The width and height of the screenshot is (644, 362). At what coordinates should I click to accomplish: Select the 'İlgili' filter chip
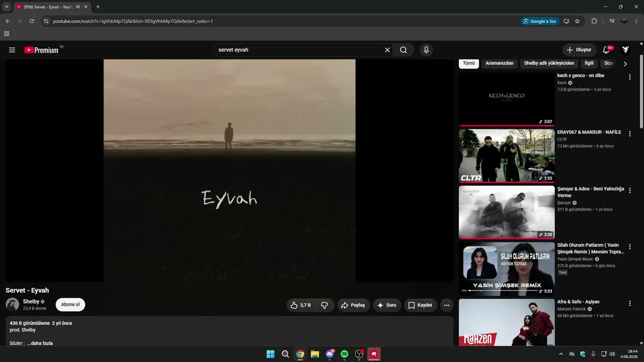[589, 63]
